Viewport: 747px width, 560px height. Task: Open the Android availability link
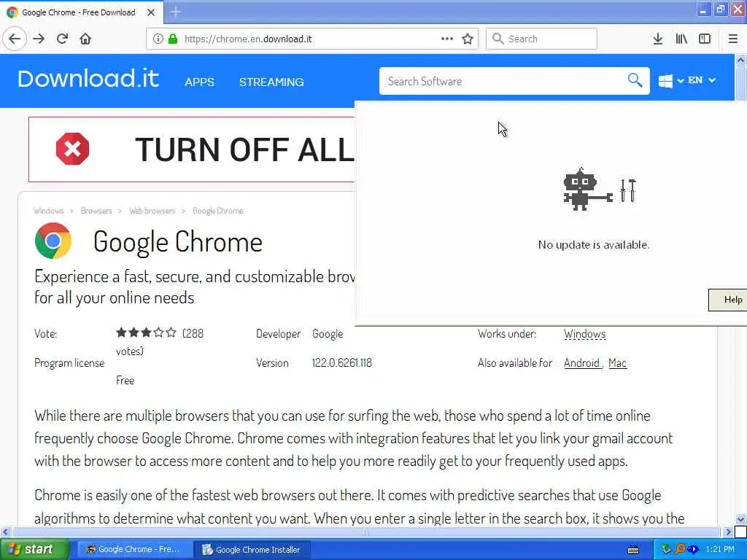pyautogui.click(x=581, y=363)
